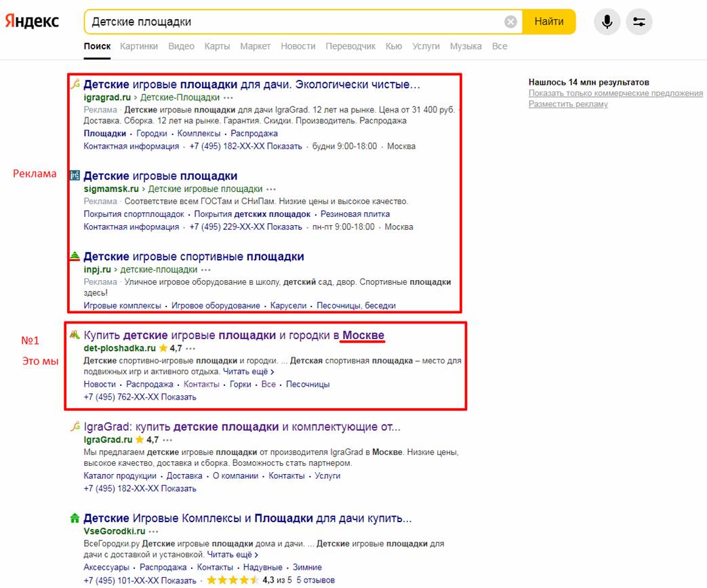Click 'Разместить рекламу' link
Viewport: 707px width, 588px height.
click(x=568, y=104)
